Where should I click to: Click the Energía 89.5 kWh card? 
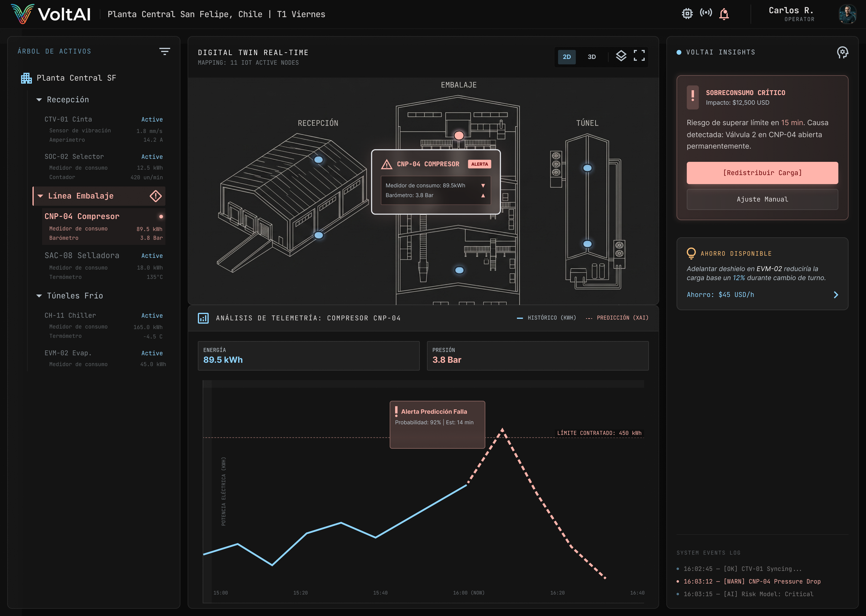[309, 356]
